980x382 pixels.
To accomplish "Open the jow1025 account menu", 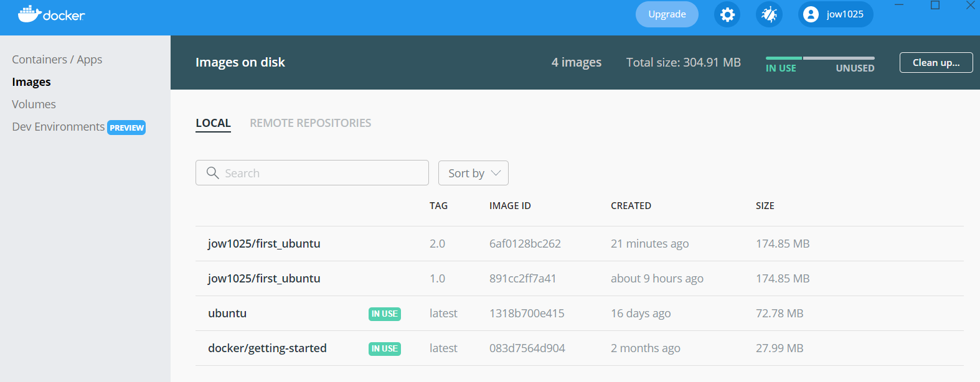I will [836, 14].
